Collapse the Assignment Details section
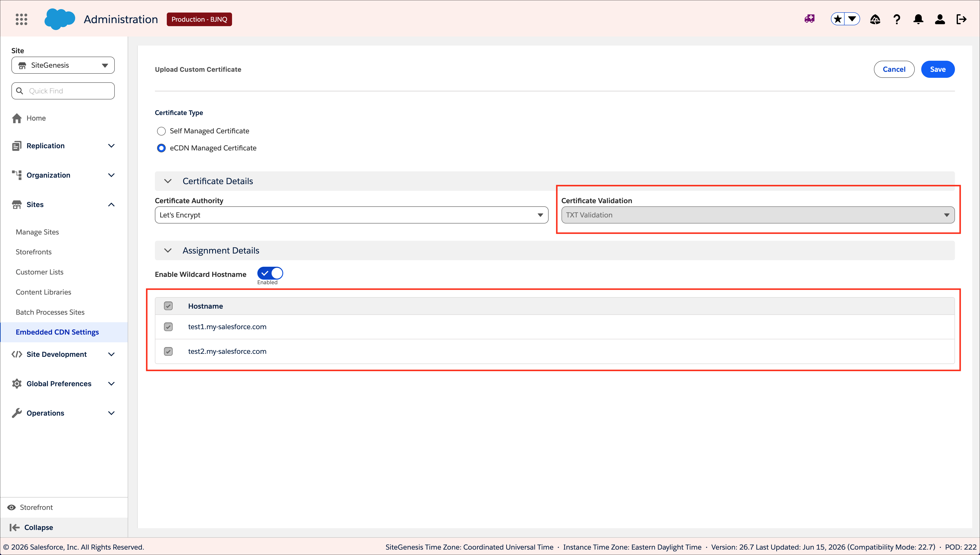Image resolution: width=980 pixels, height=555 pixels. (x=168, y=250)
